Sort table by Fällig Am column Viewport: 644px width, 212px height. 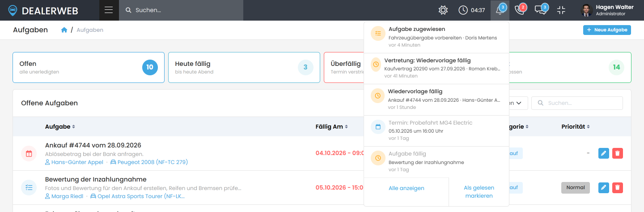pyautogui.click(x=331, y=127)
